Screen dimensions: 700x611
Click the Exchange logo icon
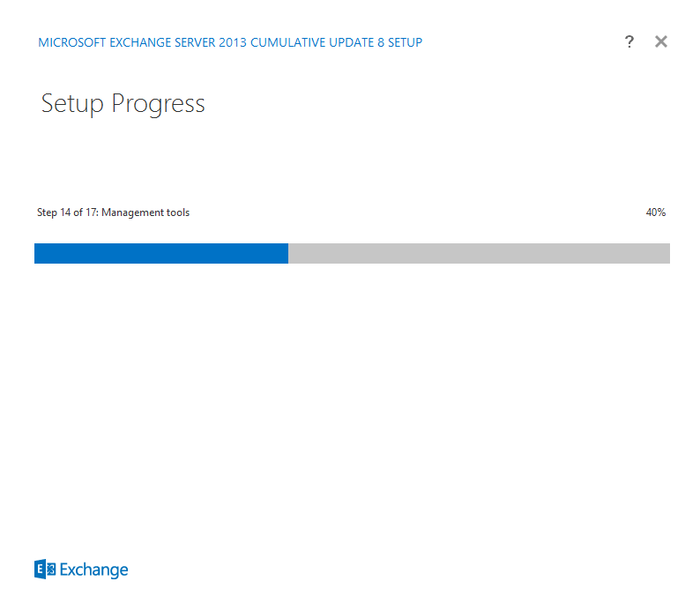(45, 569)
